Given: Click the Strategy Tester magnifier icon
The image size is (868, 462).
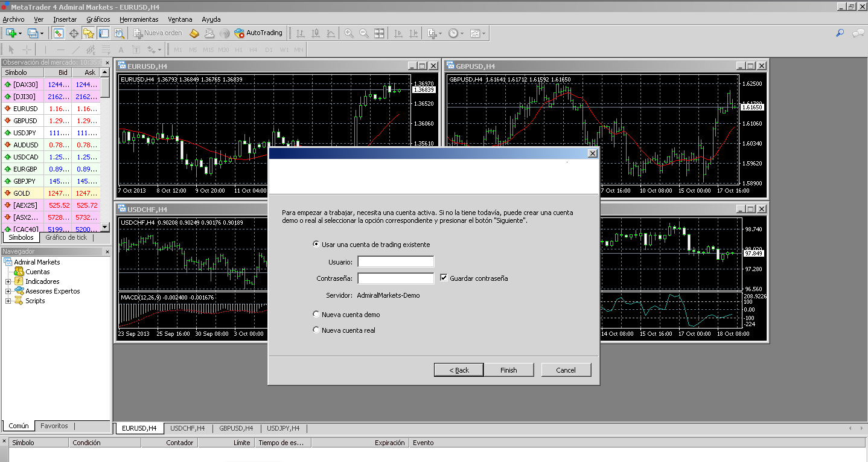Looking at the screenshot, I should click(119, 33).
